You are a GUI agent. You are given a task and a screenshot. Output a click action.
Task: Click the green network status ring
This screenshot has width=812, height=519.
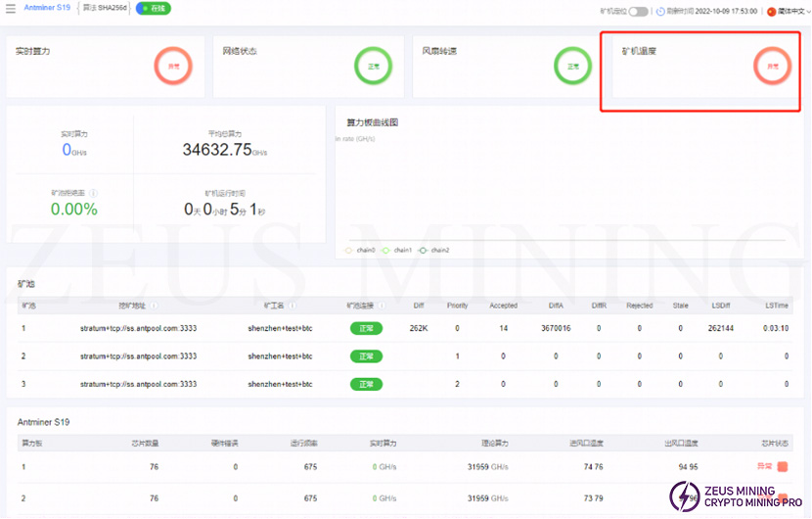click(x=373, y=67)
